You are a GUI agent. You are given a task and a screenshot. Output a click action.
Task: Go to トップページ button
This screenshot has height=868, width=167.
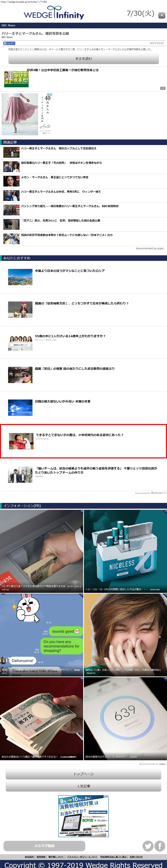(x=83, y=774)
